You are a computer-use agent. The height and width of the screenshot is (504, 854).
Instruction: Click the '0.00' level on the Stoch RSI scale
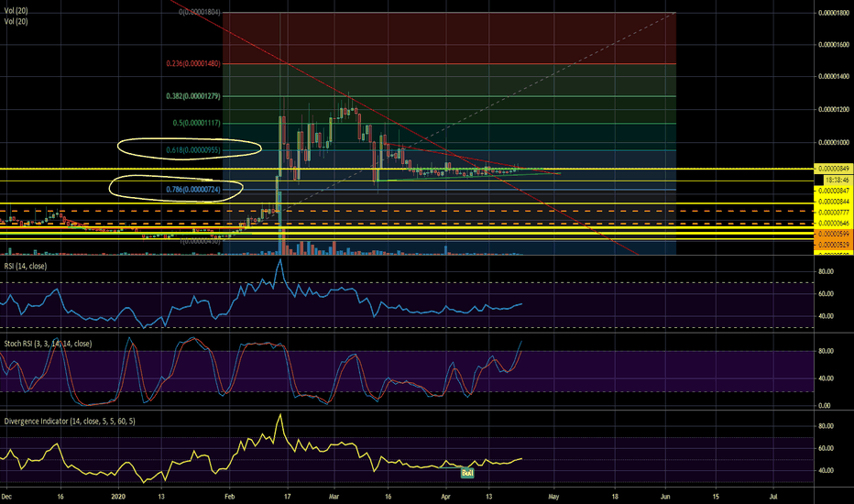(825, 405)
